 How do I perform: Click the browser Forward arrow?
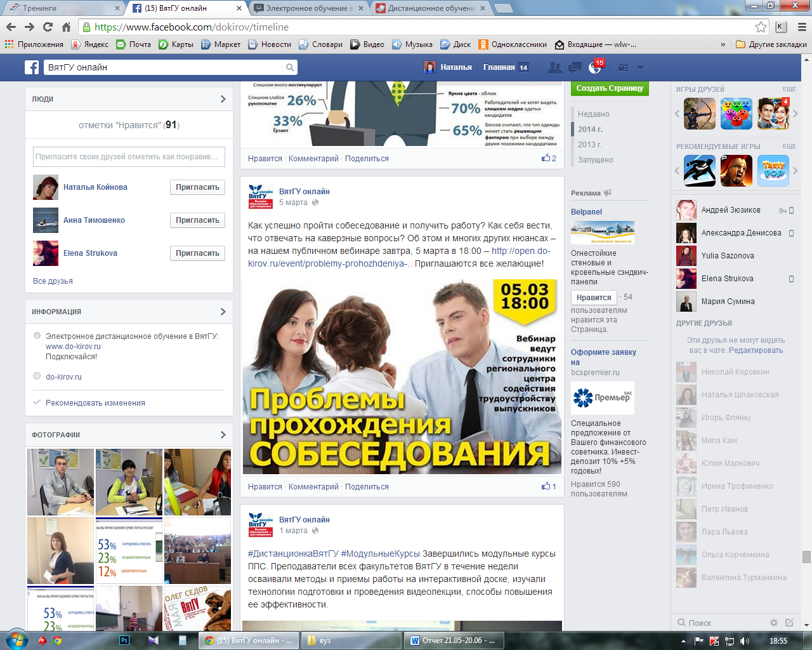coord(29,27)
